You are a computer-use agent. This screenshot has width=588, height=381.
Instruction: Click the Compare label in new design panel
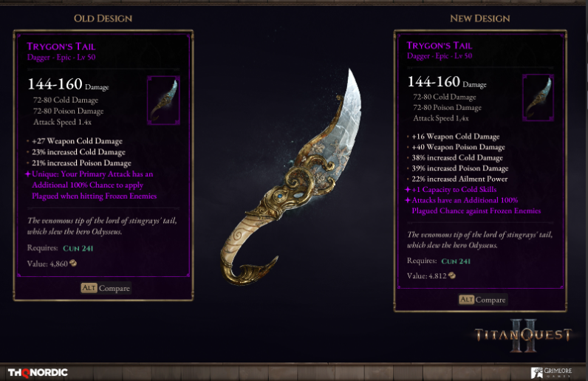tap(490, 300)
